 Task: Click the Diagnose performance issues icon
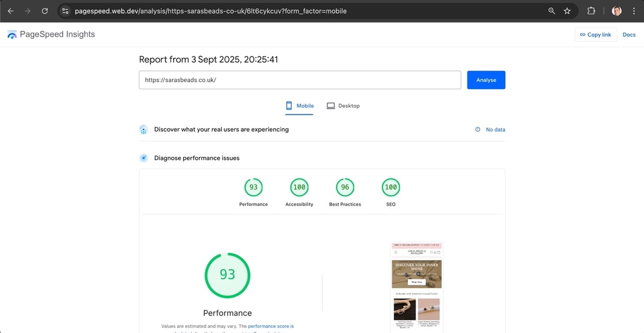(x=143, y=158)
